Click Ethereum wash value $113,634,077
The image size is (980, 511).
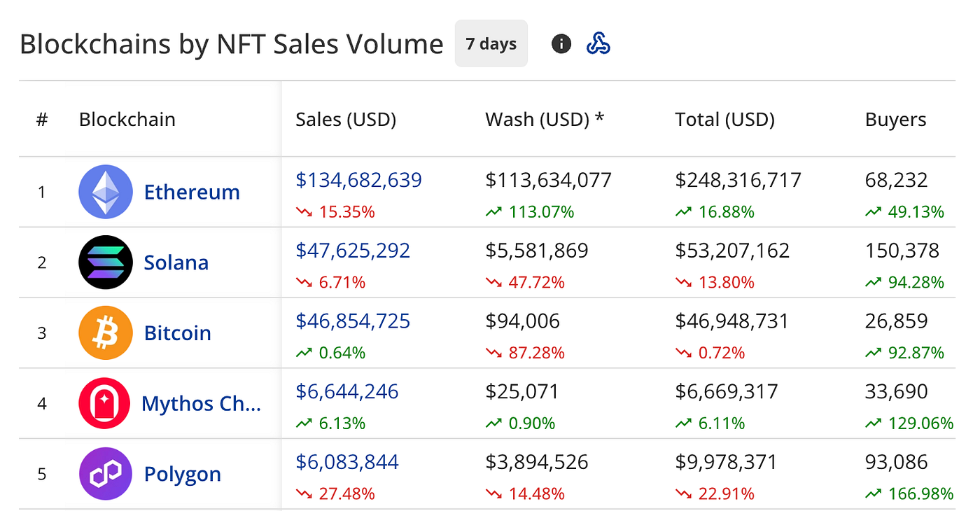(x=549, y=180)
